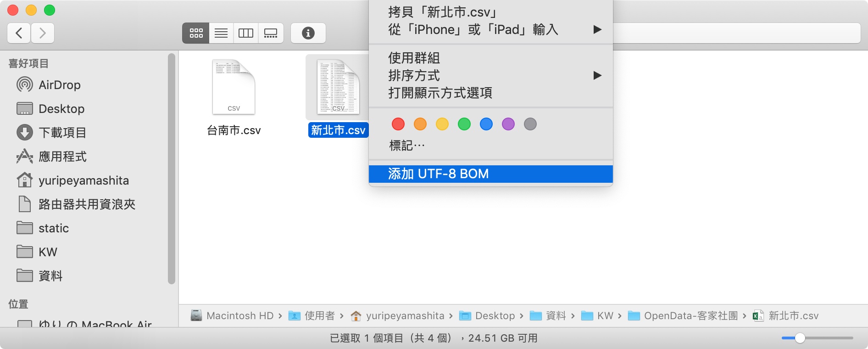Screen dimensions: 868x349
Task: Switch to gallery view mode
Action: (271, 33)
